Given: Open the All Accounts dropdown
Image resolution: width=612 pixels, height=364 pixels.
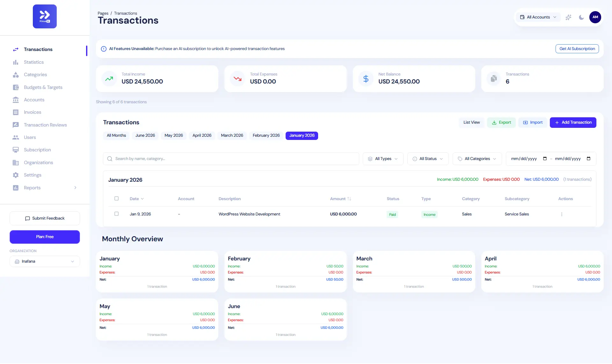Looking at the screenshot, I should click(538, 17).
